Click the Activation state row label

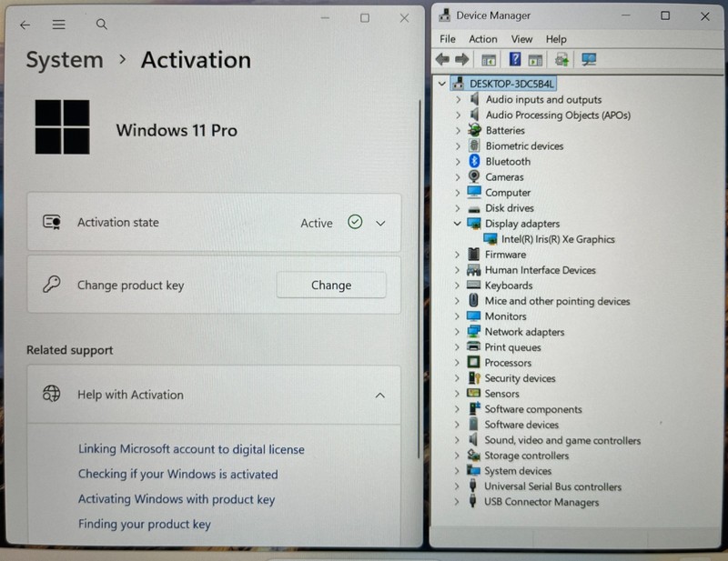pos(118,222)
